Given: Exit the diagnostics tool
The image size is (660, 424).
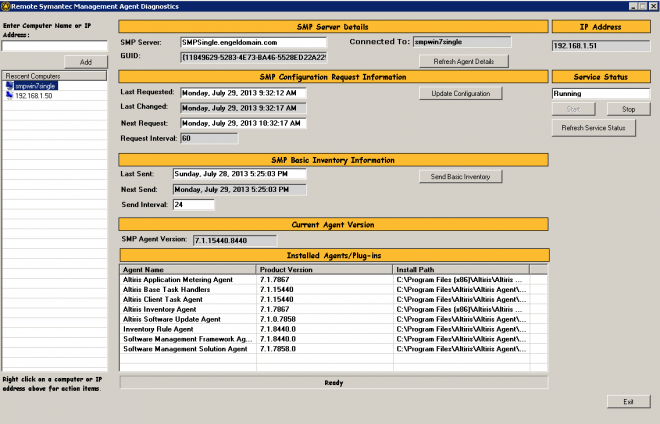Looking at the screenshot, I should coord(628,402).
